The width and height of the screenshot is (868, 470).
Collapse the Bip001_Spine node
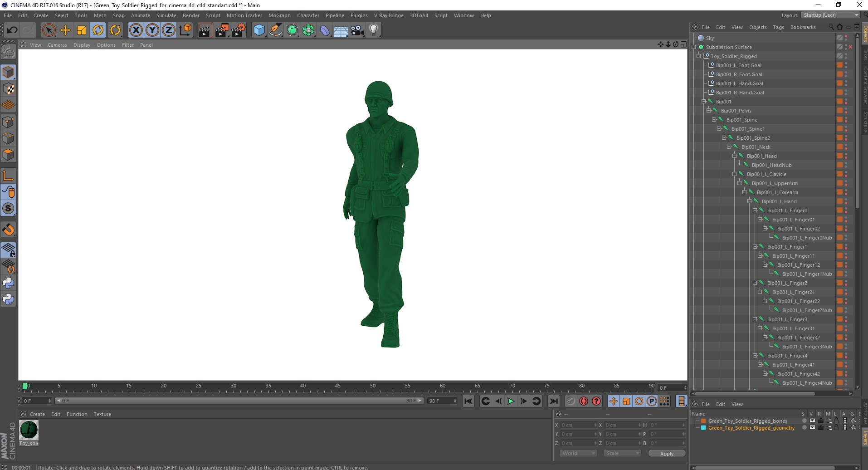coord(714,120)
